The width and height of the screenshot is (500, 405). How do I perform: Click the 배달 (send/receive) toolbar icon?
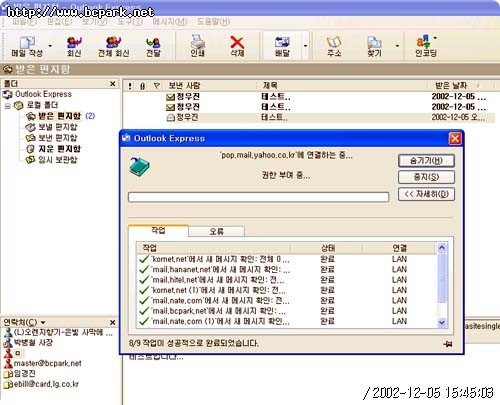282,46
